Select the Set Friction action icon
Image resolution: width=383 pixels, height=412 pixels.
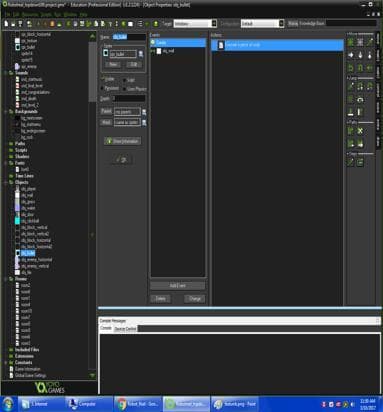click(370, 68)
